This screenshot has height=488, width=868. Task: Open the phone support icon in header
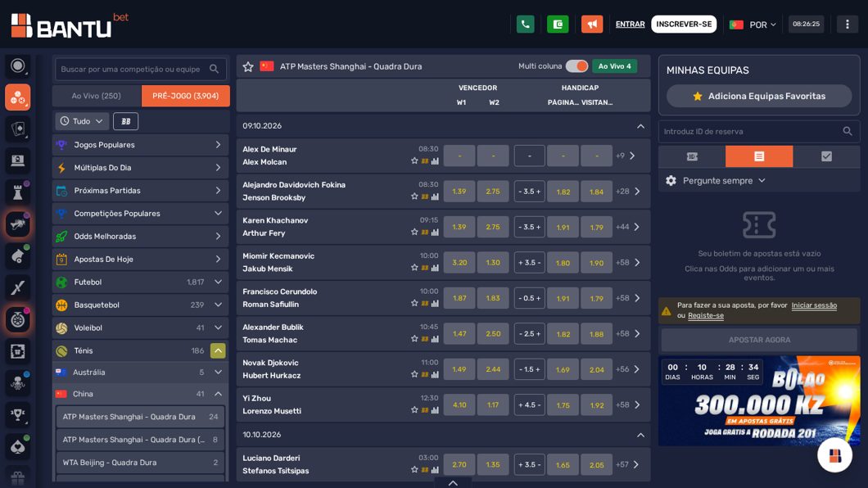pos(525,25)
